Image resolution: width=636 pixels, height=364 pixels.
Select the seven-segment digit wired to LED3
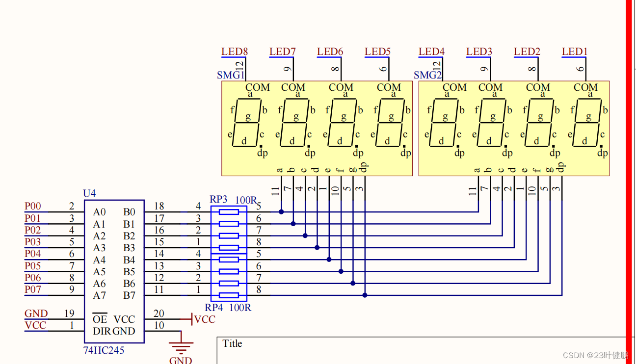click(492, 122)
